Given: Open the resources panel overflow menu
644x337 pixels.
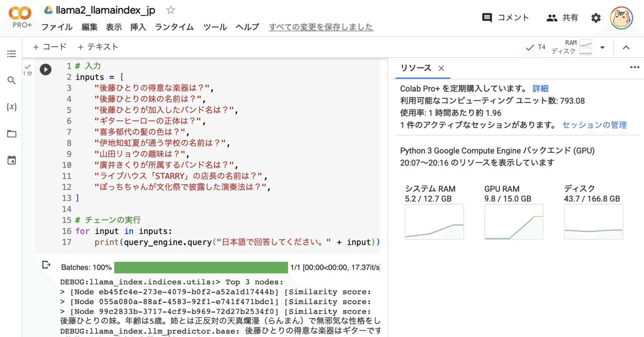Looking at the screenshot, I should point(635,67).
